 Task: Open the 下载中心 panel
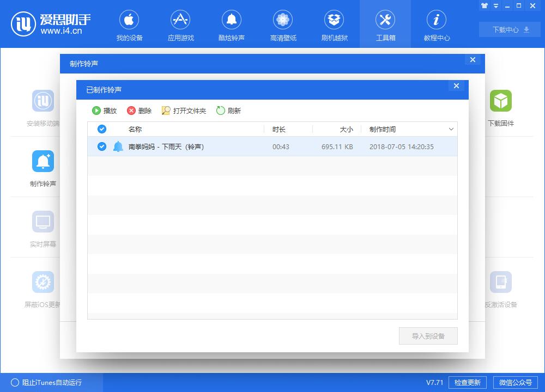508,29
